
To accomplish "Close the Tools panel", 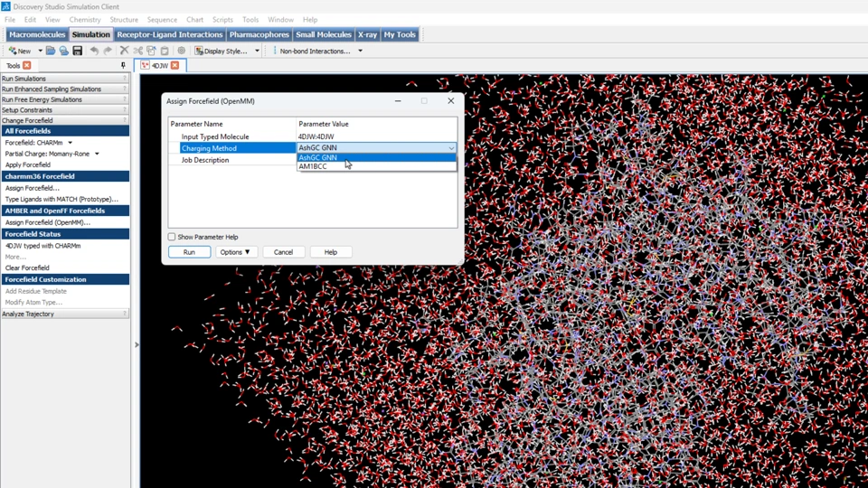I will (26, 65).
